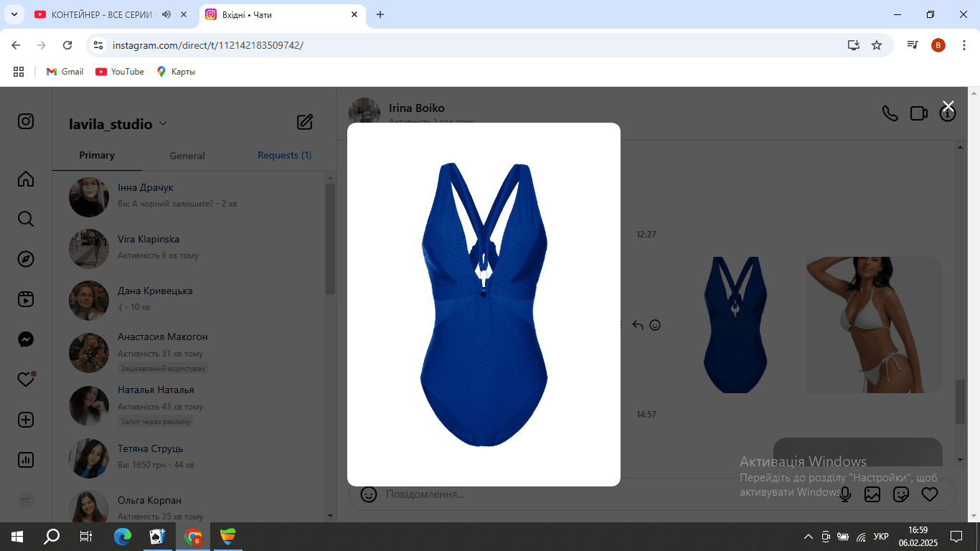
Task: Open blue swimsuit thumbnail in chat
Action: 735,325
